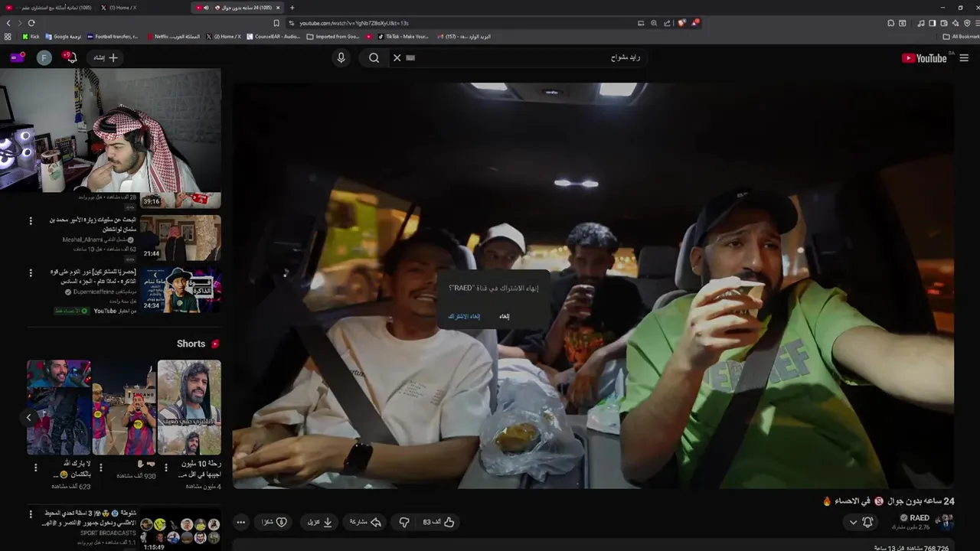Open a new browser tab
Viewport: 980px width, 551px height.
[x=292, y=8]
